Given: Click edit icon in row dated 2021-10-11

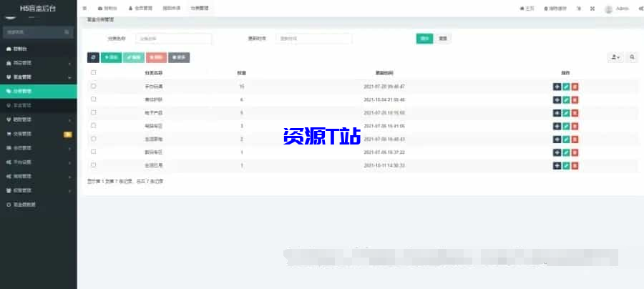Looking at the screenshot, I should click(566, 165).
